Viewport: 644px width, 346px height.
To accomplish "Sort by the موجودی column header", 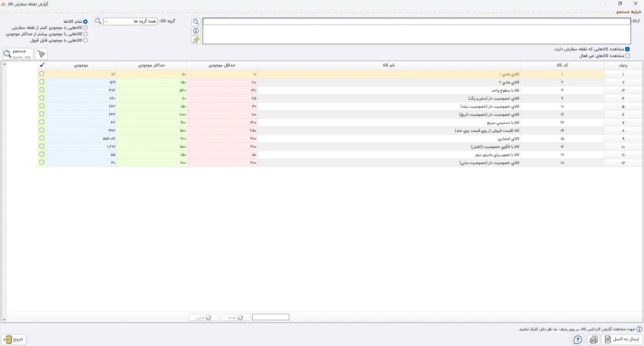I will [81, 65].
